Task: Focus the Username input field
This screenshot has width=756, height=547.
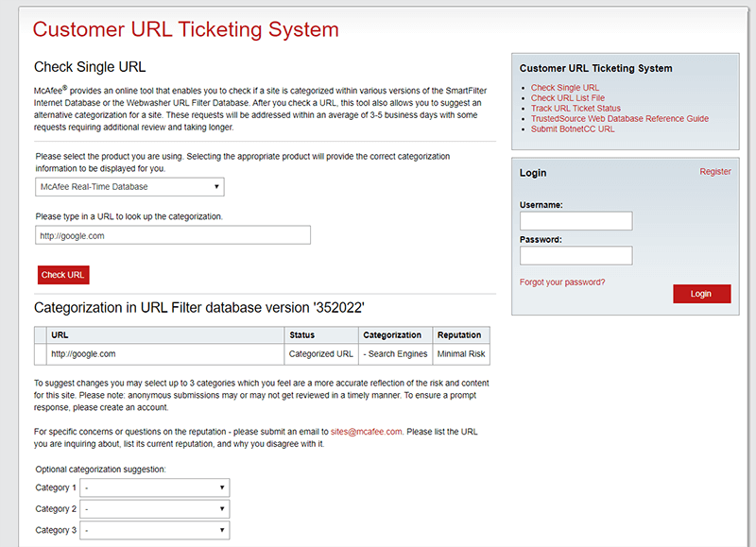Action: (x=576, y=221)
